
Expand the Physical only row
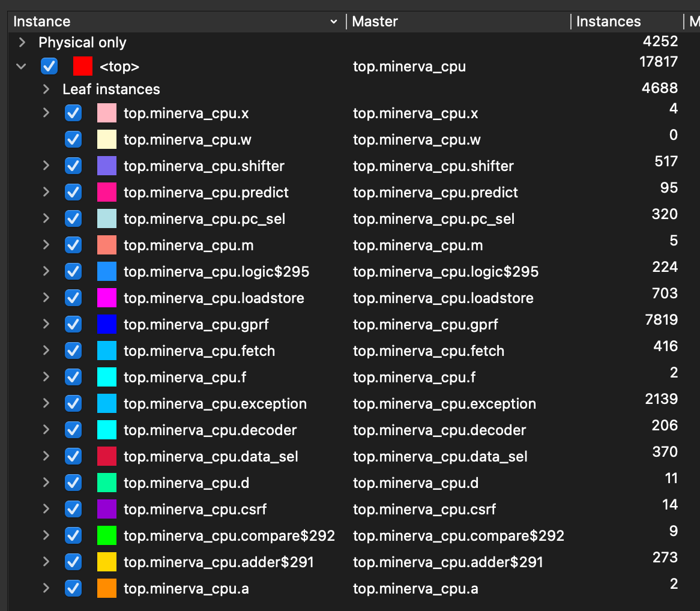click(22, 43)
